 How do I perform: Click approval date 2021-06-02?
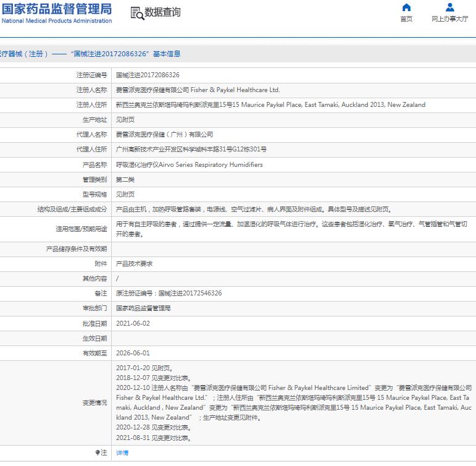click(x=133, y=323)
